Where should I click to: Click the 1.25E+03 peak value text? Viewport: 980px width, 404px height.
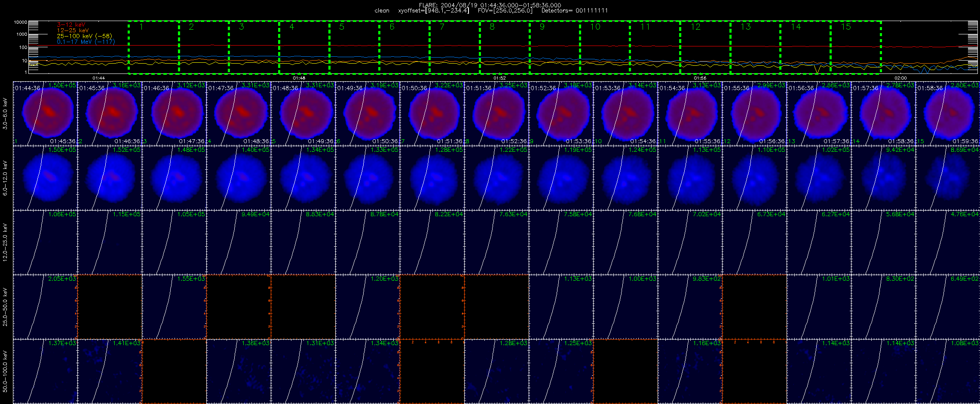coord(578,343)
